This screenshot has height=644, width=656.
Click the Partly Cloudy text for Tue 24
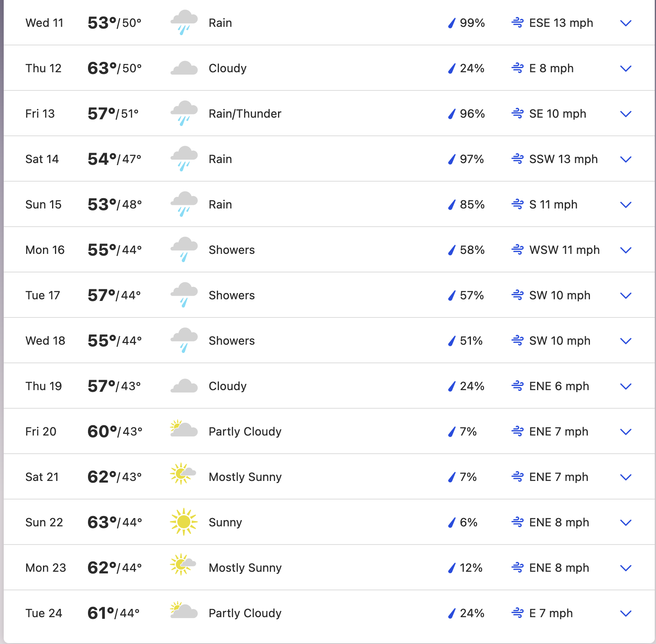(245, 613)
